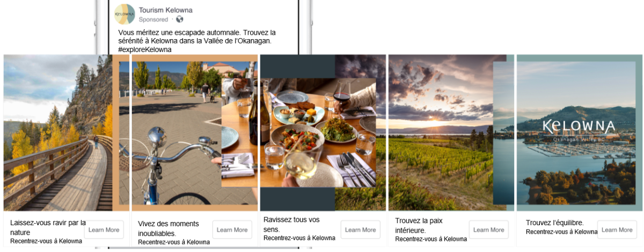This screenshot has height=252, width=644.
Task: Click Learn More beside 'Trouvez la paix intérieure'
Action: tap(489, 229)
